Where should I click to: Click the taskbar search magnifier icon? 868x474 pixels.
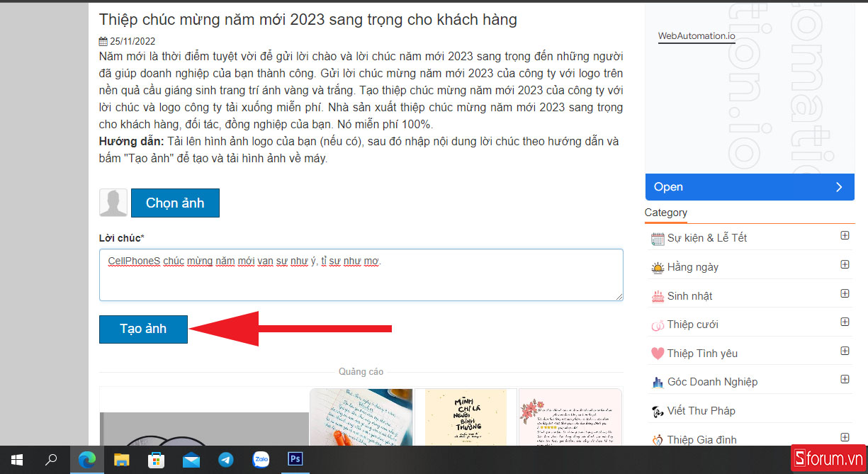(x=51, y=460)
